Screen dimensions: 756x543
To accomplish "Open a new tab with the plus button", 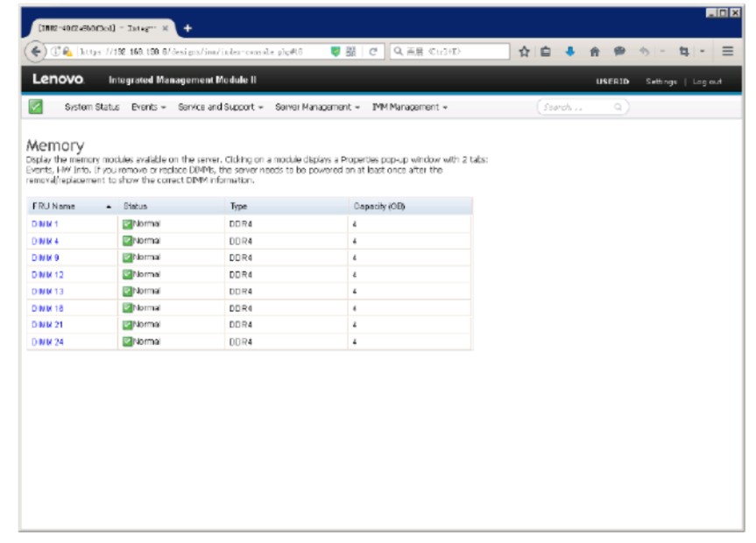I will (x=187, y=28).
